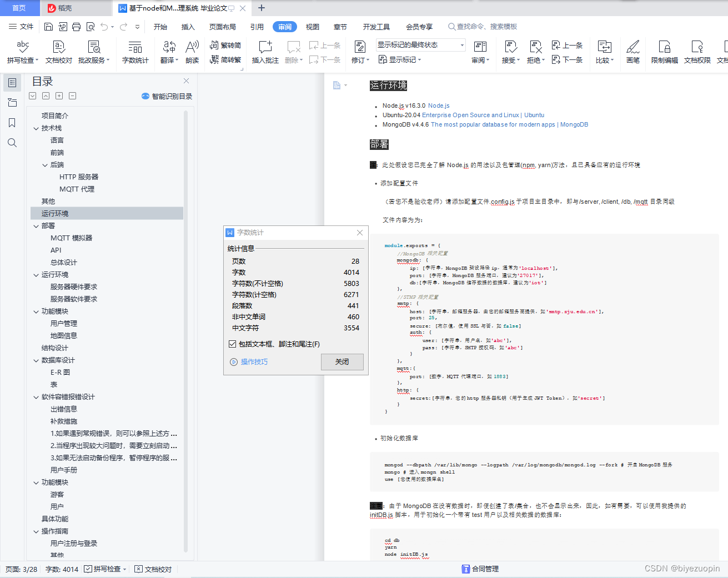Open the 显示标记 dropdown menu
728x578 pixels.
[400, 59]
